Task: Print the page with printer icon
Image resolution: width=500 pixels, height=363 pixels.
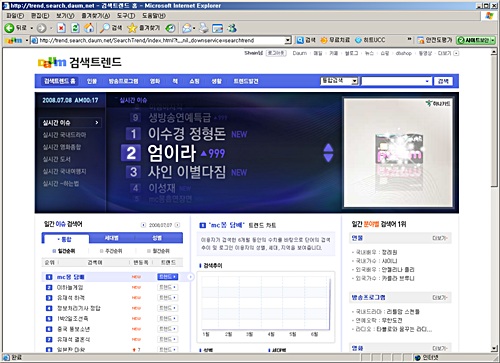Action: (x=203, y=28)
